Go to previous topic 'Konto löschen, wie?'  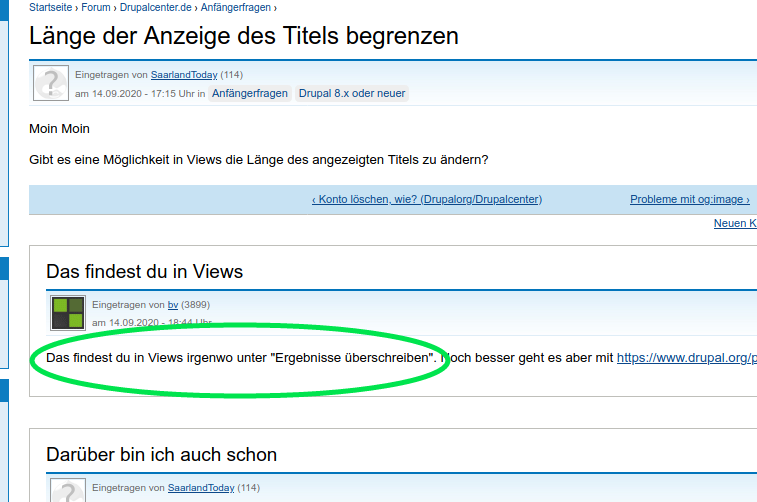coord(427,200)
